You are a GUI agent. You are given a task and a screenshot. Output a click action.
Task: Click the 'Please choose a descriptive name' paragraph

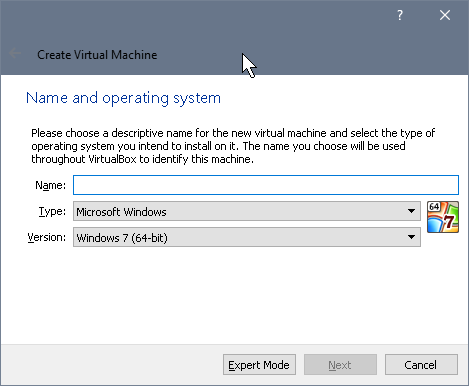[x=233, y=146]
